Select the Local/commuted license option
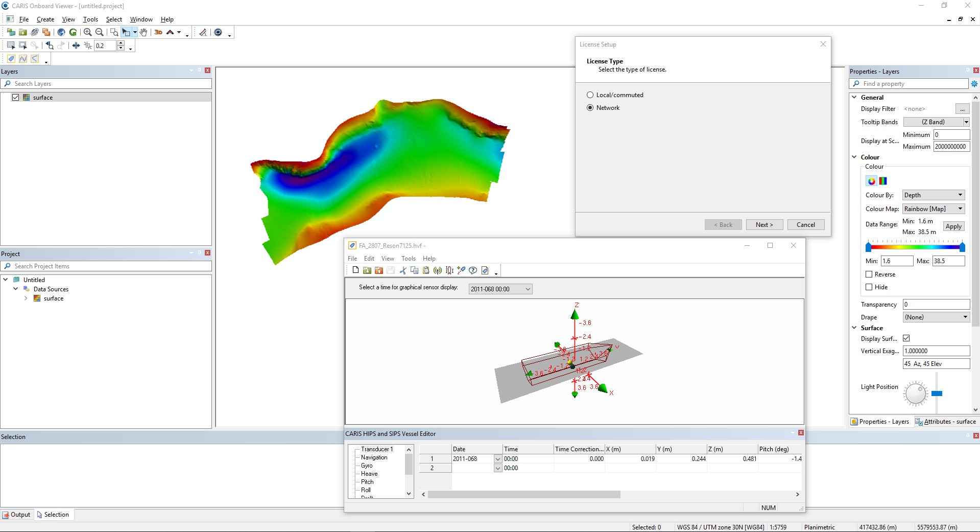Screen dimensions: 980x532 tap(590, 95)
